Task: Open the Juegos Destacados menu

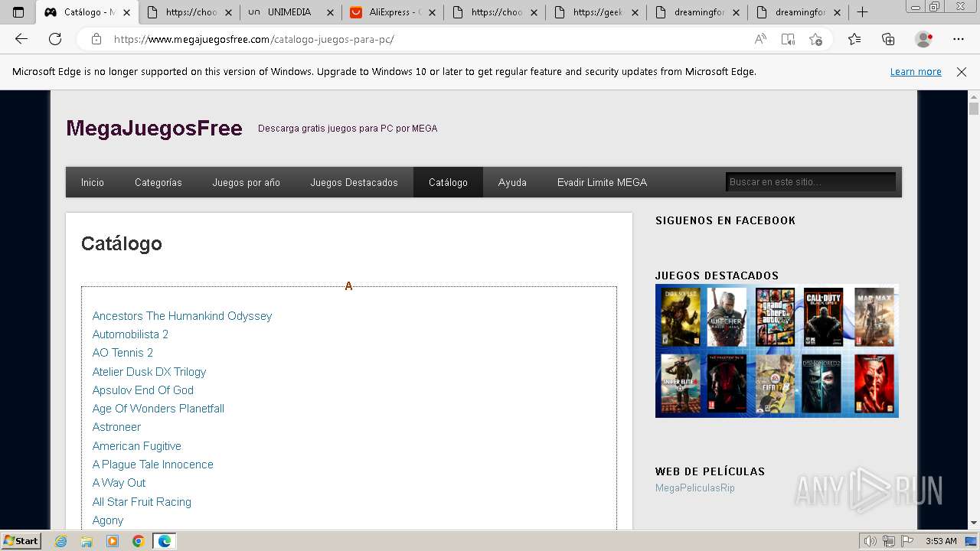Action: point(354,182)
